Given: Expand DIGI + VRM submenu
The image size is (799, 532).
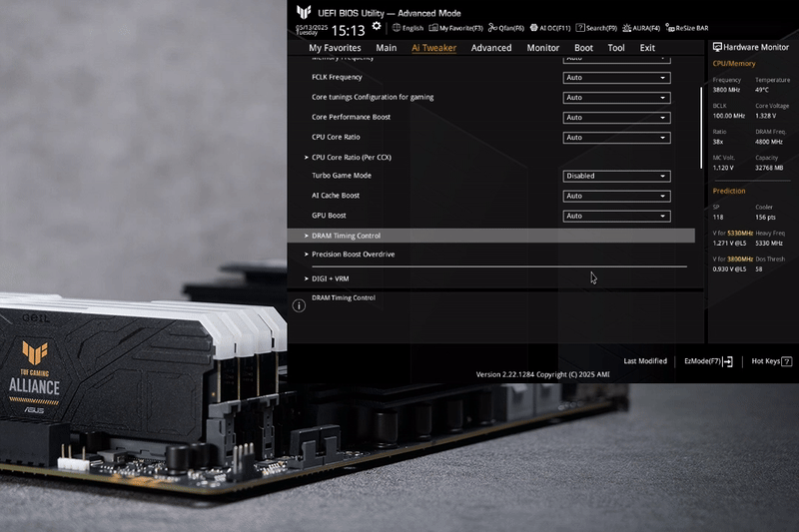Looking at the screenshot, I should (x=331, y=278).
